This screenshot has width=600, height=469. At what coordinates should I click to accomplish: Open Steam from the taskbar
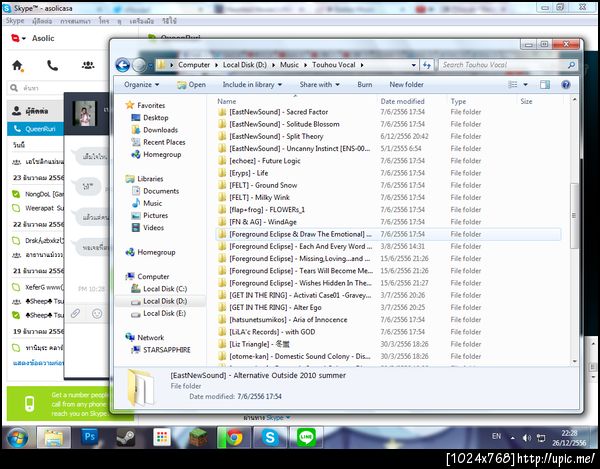click(x=126, y=437)
